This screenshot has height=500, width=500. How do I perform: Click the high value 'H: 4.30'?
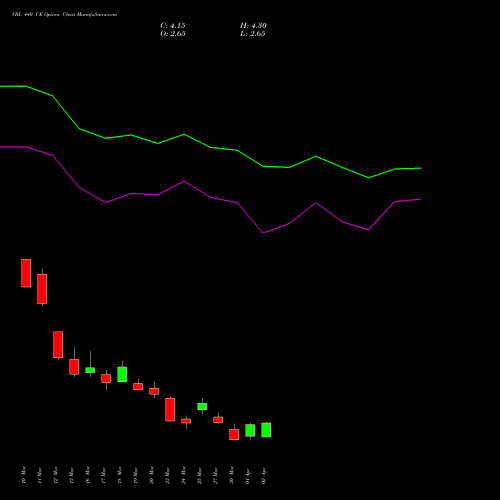253,26
